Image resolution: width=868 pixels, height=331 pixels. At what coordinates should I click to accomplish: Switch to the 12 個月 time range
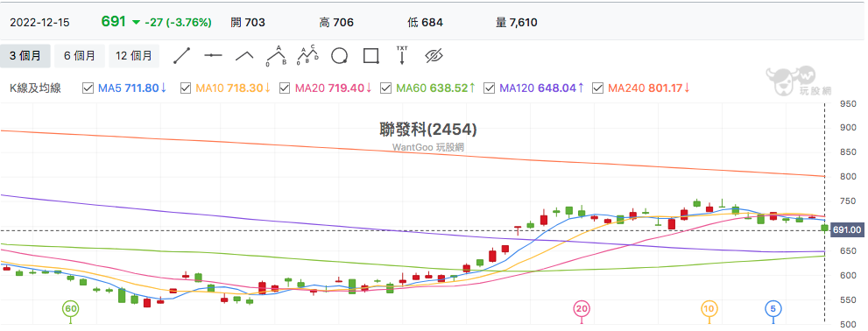tap(134, 56)
